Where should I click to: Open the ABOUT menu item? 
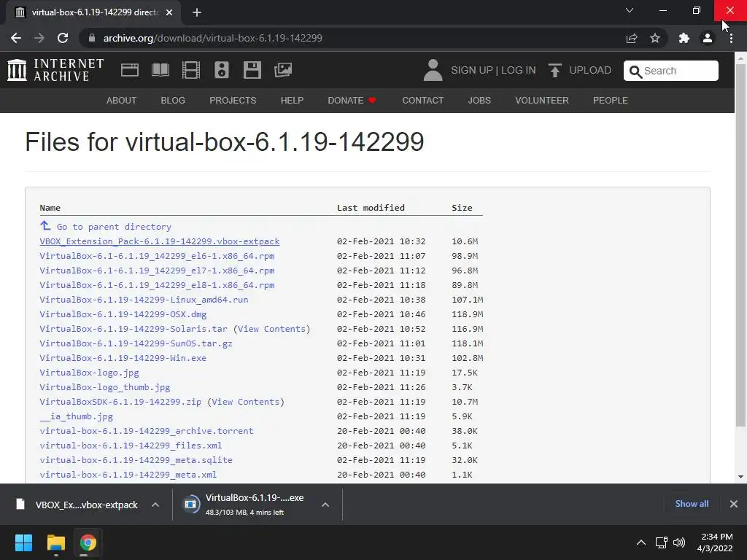pyautogui.click(x=122, y=101)
